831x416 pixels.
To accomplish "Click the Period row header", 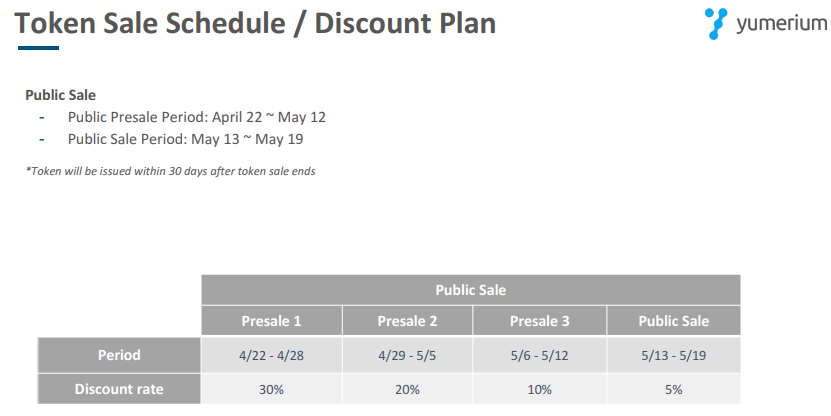I will (x=119, y=355).
